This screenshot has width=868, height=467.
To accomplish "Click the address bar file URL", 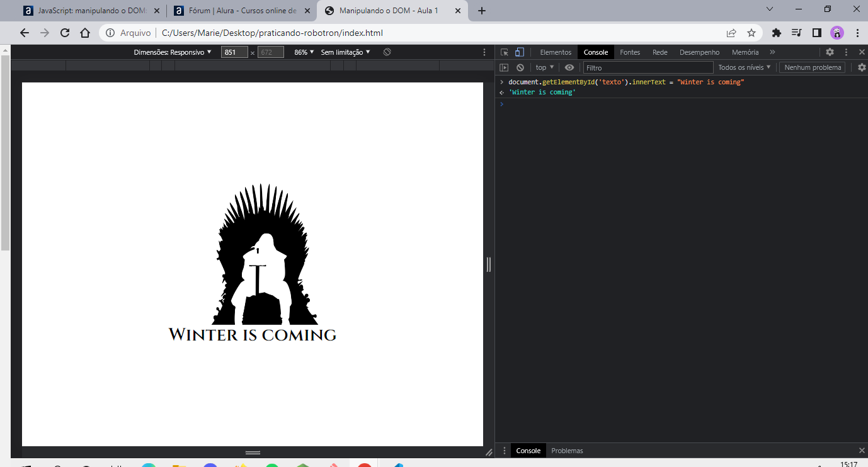I will (272, 33).
